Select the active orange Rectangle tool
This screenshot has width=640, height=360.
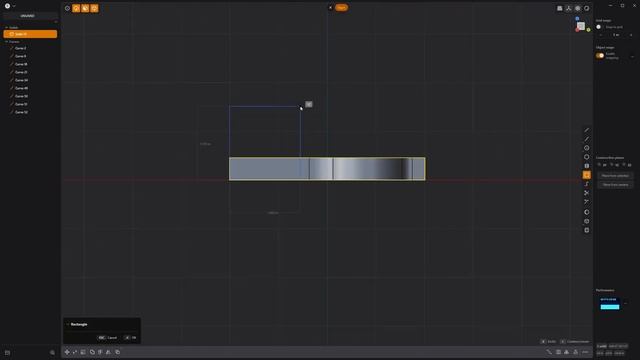(x=587, y=175)
